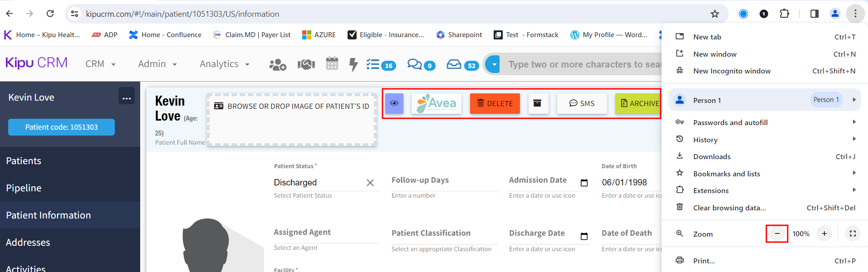Click the red DELETE button
Viewport: 868px width, 272px height.
click(x=495, y=103)
